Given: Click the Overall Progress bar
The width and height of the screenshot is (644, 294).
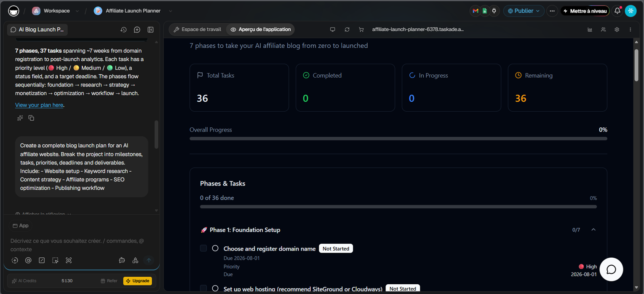Looking at the screenshot, I should tap(398, 138).
